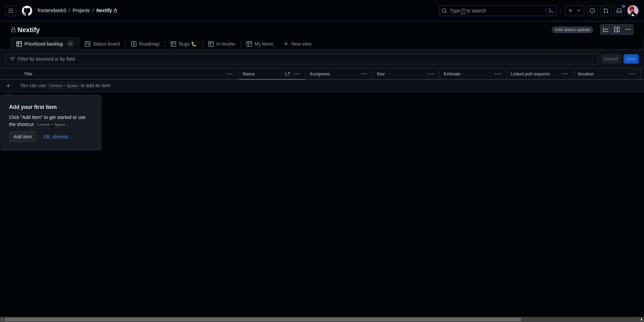Click the Roadmap view icon
This screenshot has height=322, width=644.
(x=134, y=44)
